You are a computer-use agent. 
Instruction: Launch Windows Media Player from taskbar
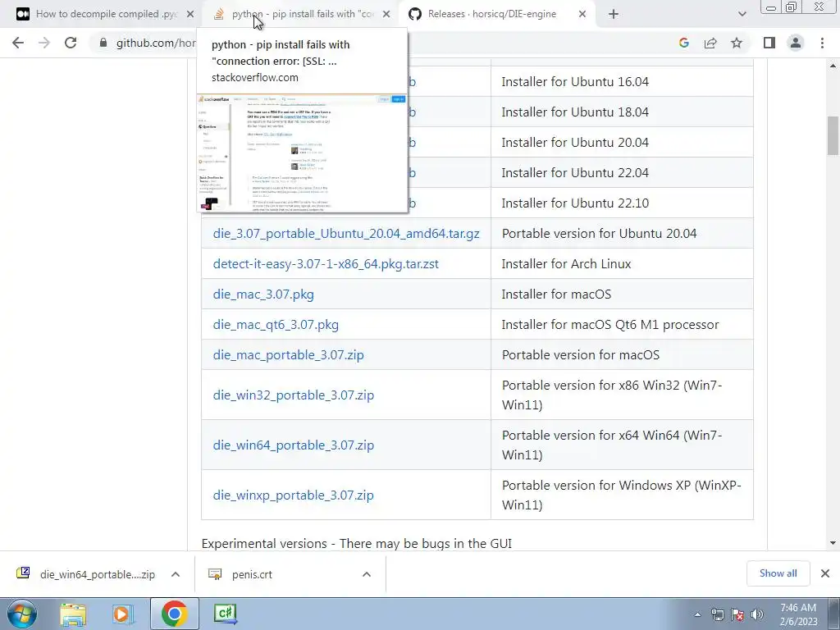122,614
